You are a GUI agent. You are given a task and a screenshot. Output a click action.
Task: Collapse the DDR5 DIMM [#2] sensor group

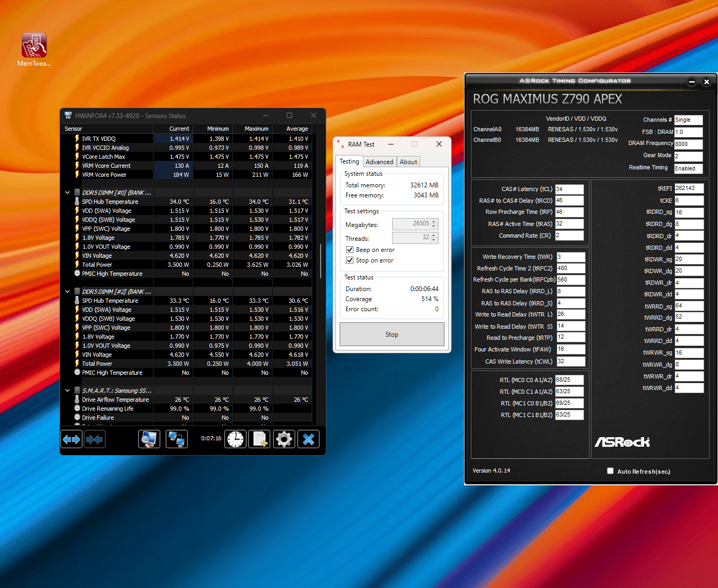tap(67, 292)
